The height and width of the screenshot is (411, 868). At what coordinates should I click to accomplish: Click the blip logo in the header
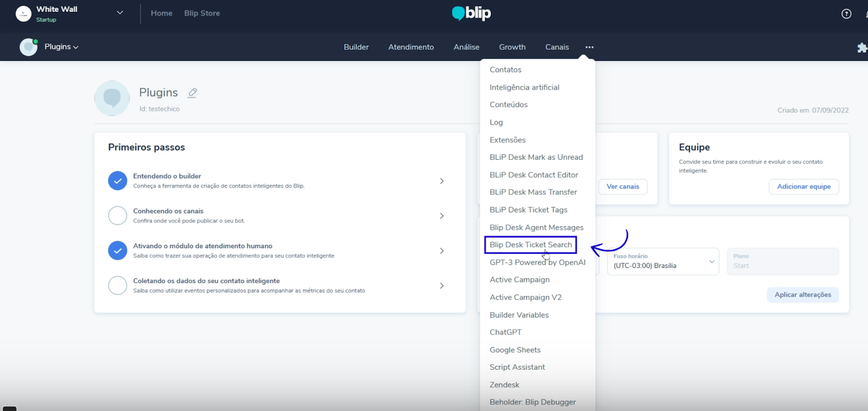click(x=471, y=13)
